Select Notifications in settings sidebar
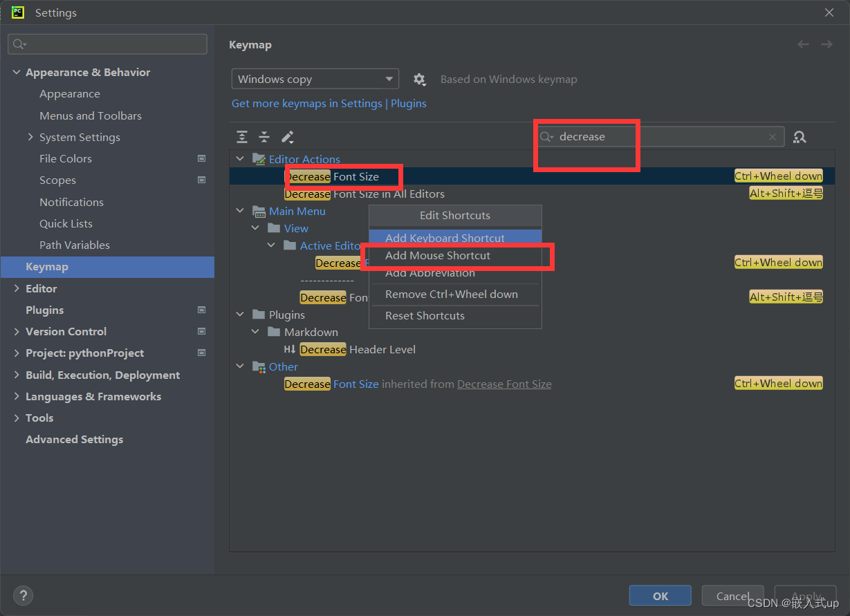The height and width of the screenshot is (616, 850). (x=71, y=202)
